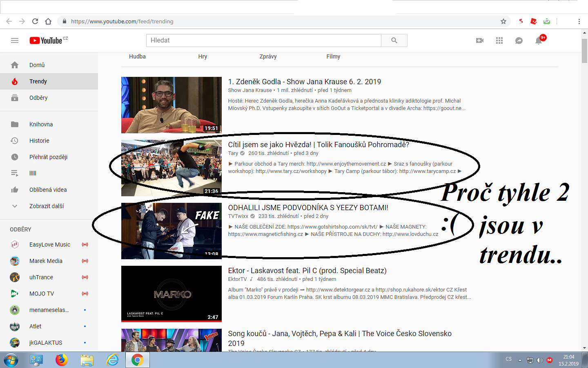Viewport: 588px width, 368px height.
Task: Open the Firefox icon in the taskbar
Action: pyautogui.click(x=62, y=360)
